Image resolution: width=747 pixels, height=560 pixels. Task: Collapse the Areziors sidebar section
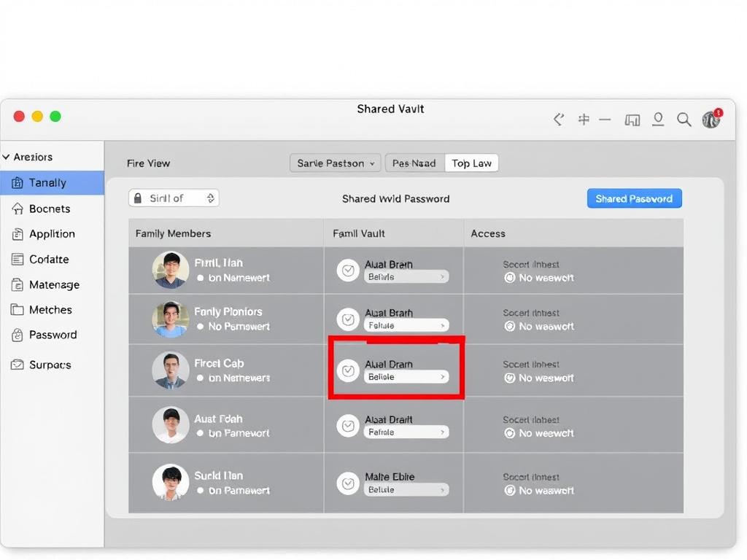pos(6,157)
